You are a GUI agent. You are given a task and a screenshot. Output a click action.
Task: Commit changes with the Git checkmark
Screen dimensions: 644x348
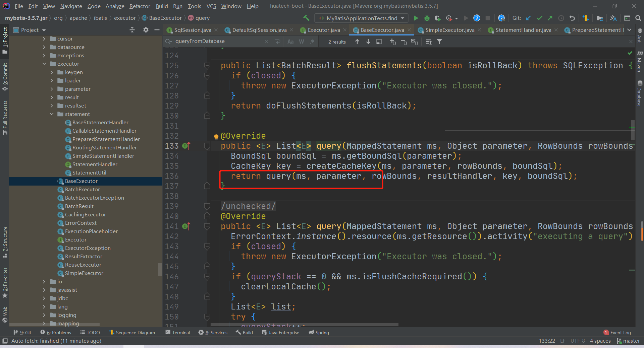tap(539, 18)
